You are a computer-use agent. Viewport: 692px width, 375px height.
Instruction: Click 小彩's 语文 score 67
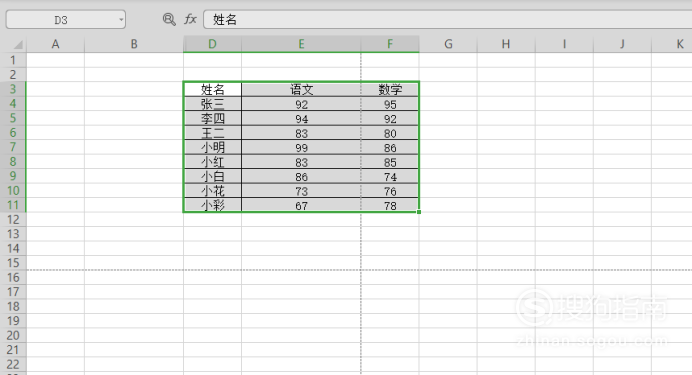(301, 205)
